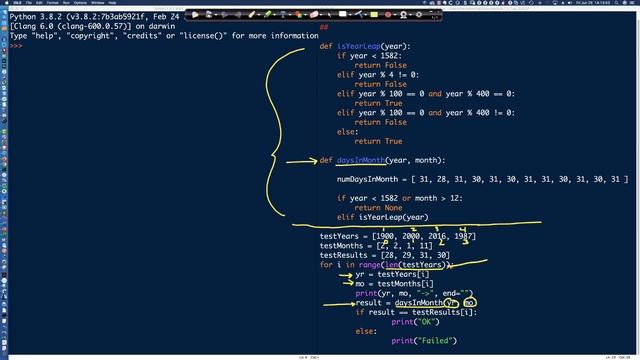Click the 'print("Failed")' line
The width and height of the screenshot is (640, 360).
[424, 341]
